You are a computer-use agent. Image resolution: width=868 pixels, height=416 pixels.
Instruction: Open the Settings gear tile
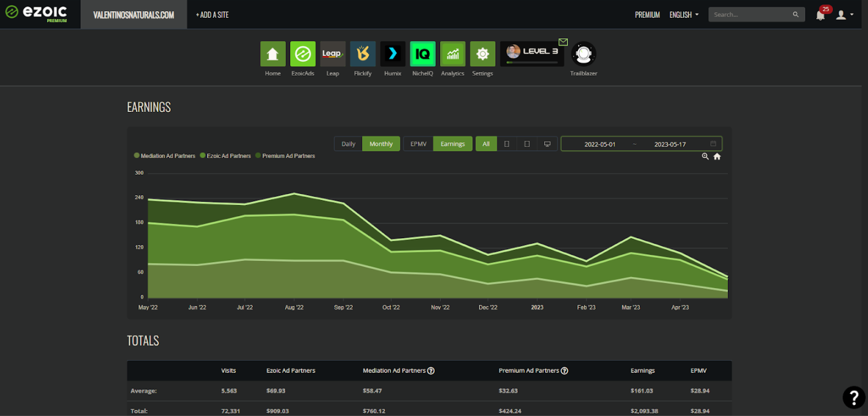point(483,54)
